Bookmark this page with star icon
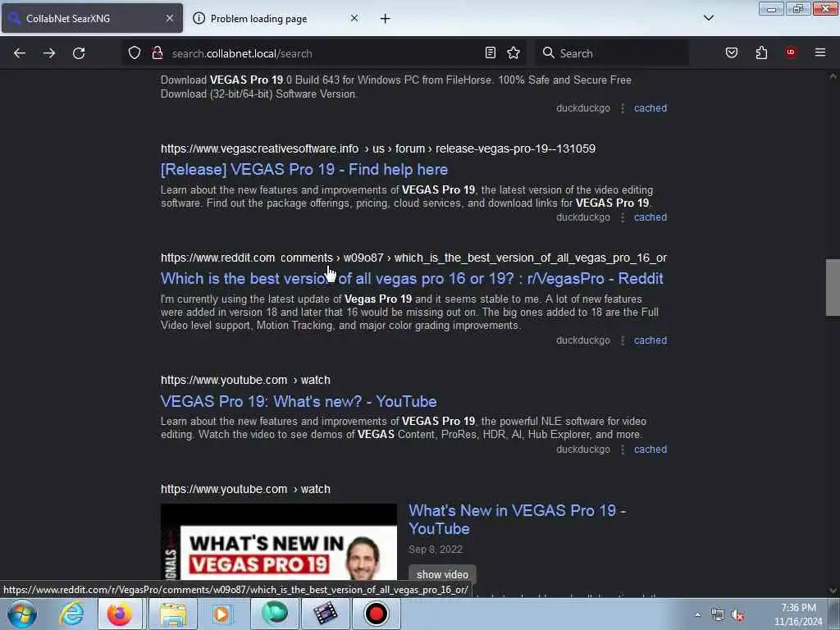The height and width of the screenshot is (630, 840). (514, 53)
